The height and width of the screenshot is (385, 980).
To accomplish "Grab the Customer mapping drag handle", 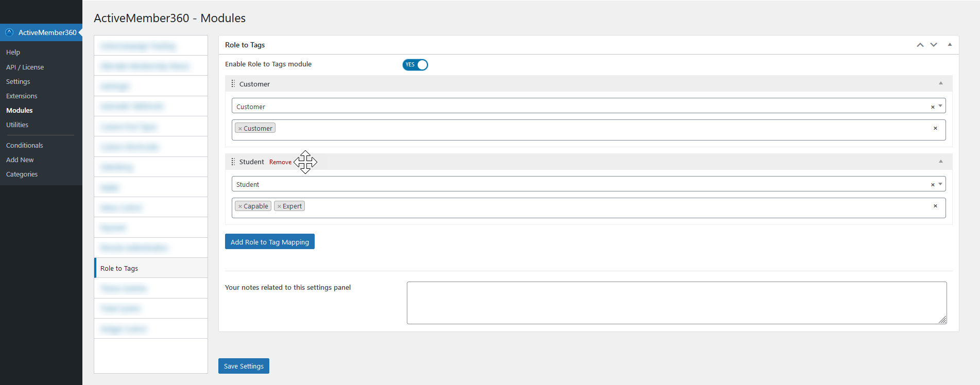I will (x=233, y=84).
